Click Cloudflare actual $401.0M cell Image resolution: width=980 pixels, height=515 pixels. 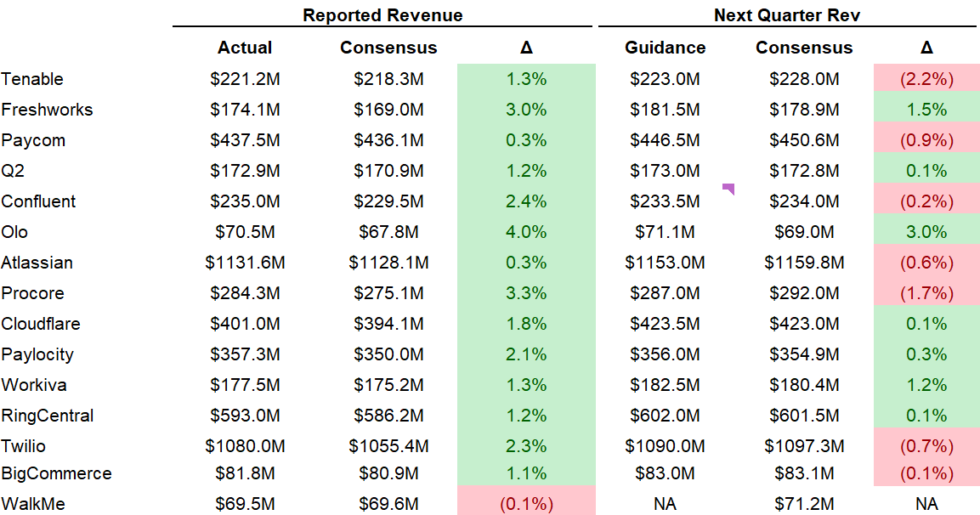pyautogui.click(x=245, y=325)
